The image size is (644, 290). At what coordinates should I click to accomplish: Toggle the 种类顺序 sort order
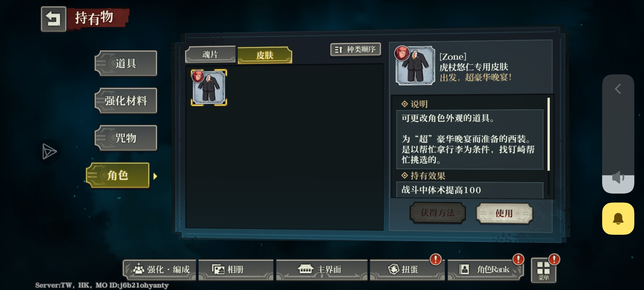pyautogui.click(x=355, y=49)
